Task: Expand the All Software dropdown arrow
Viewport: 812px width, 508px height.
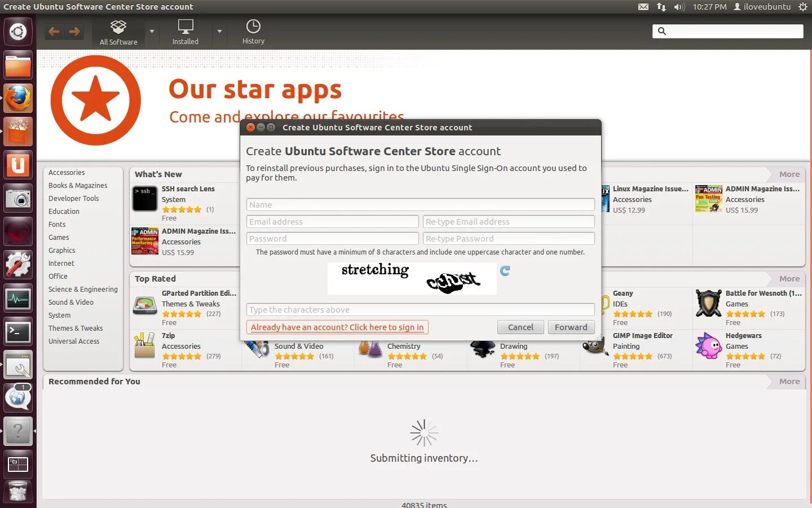Action: coord(152,32)
